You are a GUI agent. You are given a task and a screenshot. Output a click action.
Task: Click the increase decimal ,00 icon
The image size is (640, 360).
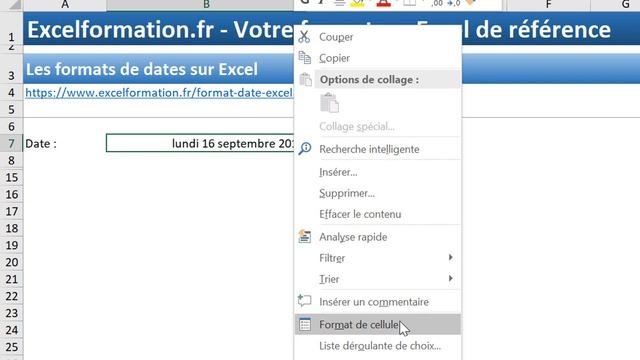[437, 3]
